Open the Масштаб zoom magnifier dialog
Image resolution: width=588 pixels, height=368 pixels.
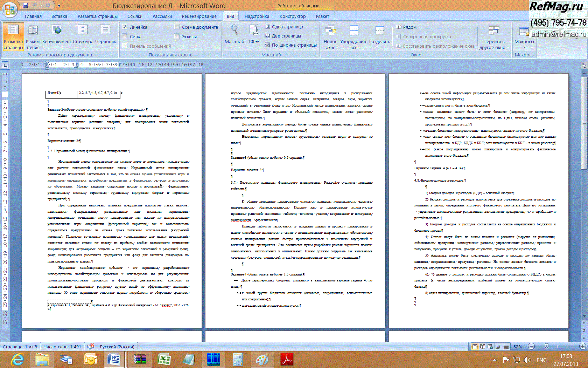coord(234,34)
